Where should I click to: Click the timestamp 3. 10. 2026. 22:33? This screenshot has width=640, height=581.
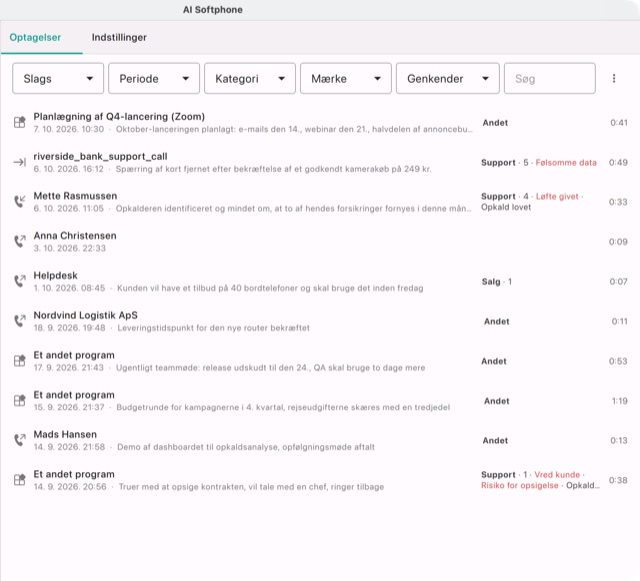pos(69,248)
